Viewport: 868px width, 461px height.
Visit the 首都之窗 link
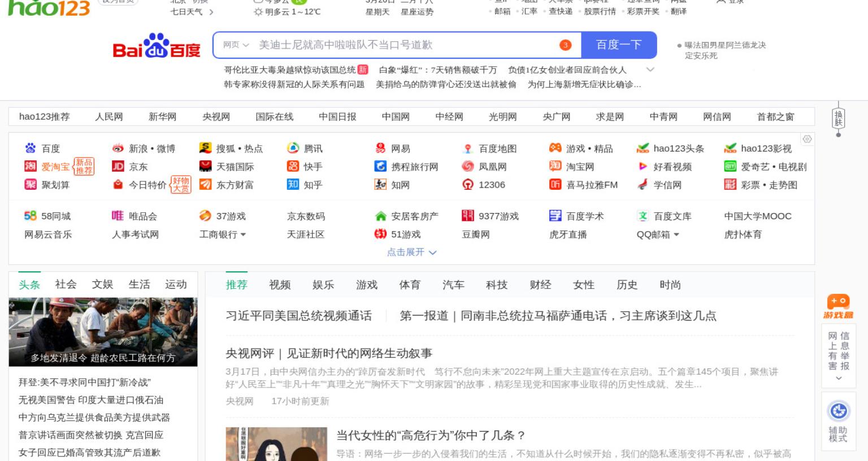pyautogui.click(x=775, y=116)
